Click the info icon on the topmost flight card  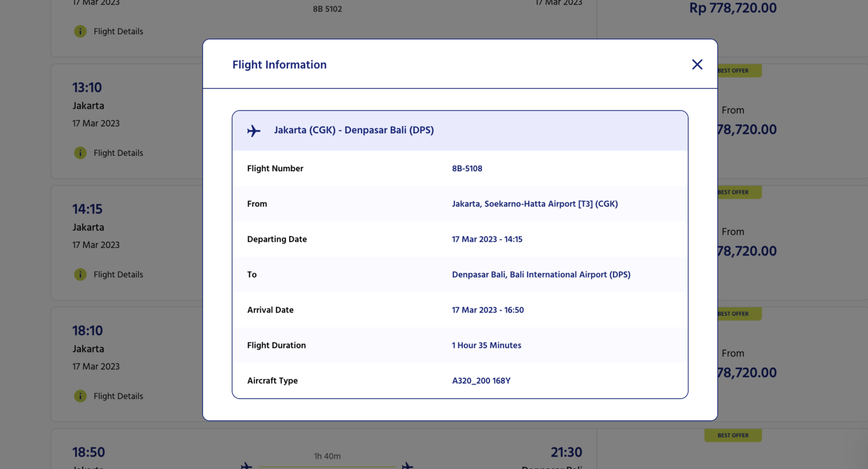pyautogui.click(x=80, y=31)
